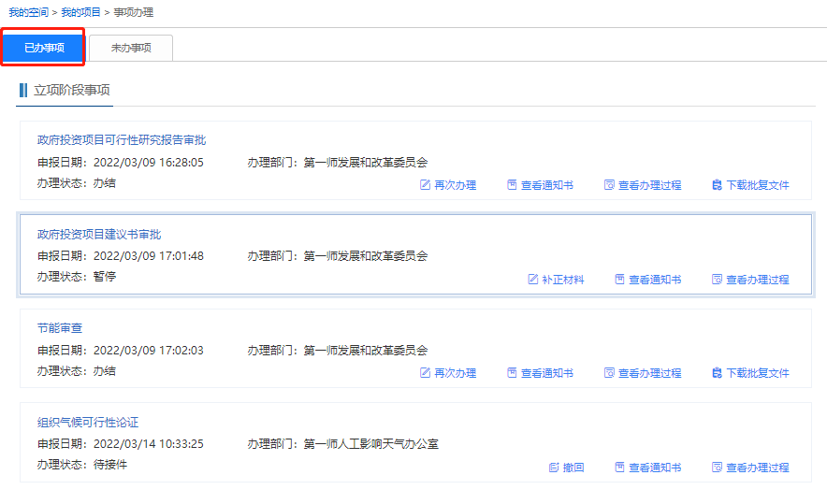Click 查看通知书 icon in the 可行性研究报告审批 row
This screenshot has width=827, height=504.
point(512,185)
